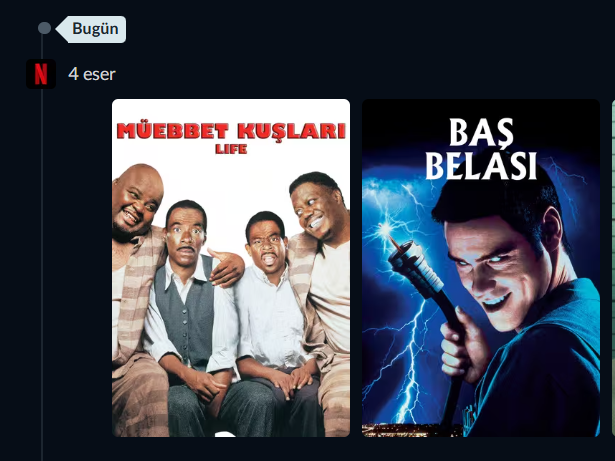
Task: Open the Baş Belası movie poster
Action: 480,268
